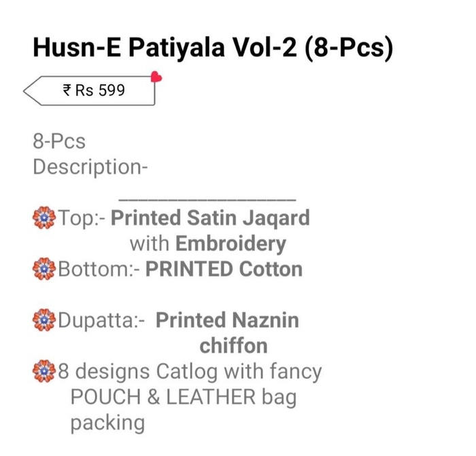Select the PRINTED Cotton bold text
The height and width of the screenshot is (456, 476).
(224, 269)
